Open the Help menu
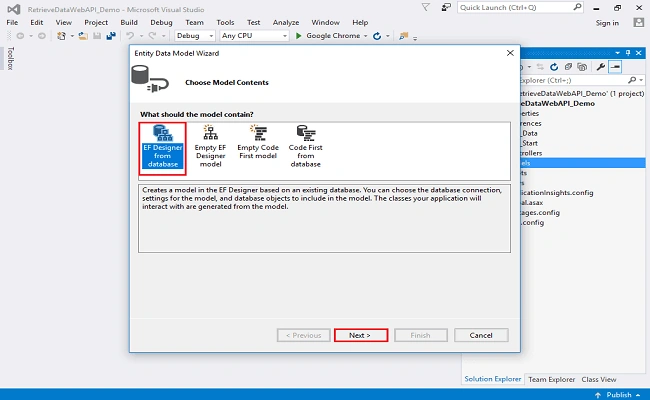This screenshot has width=650, height=400. [360, 22]
